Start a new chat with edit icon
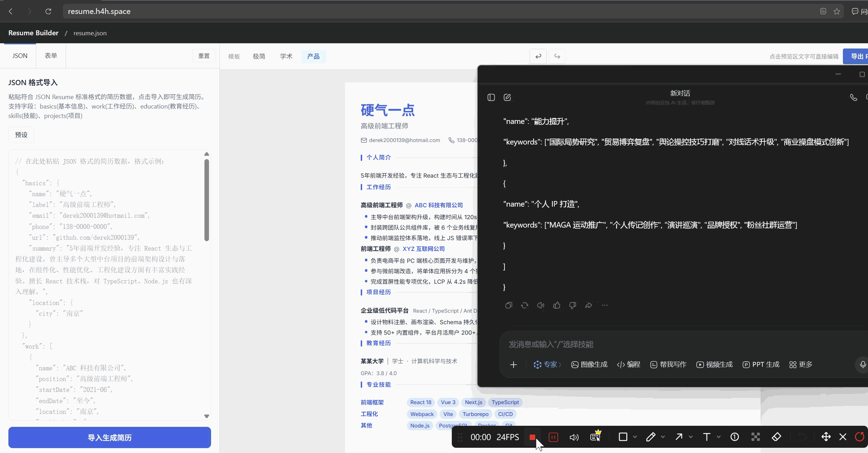868x453 pixels. (507, 97)
